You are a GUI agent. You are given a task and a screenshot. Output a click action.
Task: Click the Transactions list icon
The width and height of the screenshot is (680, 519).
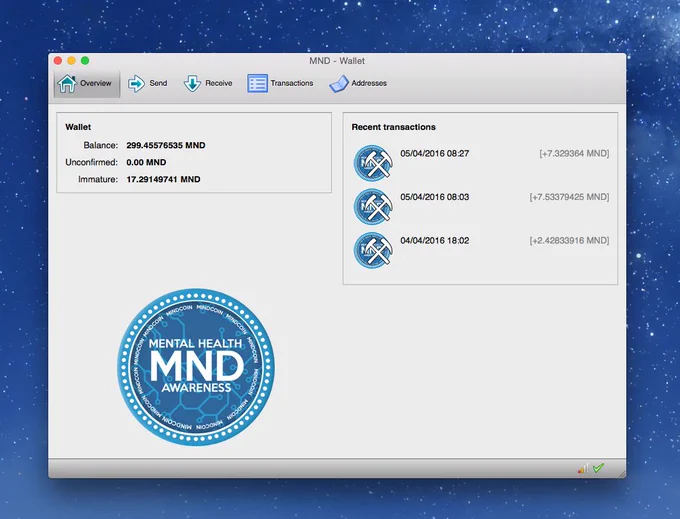pos(257,83)
